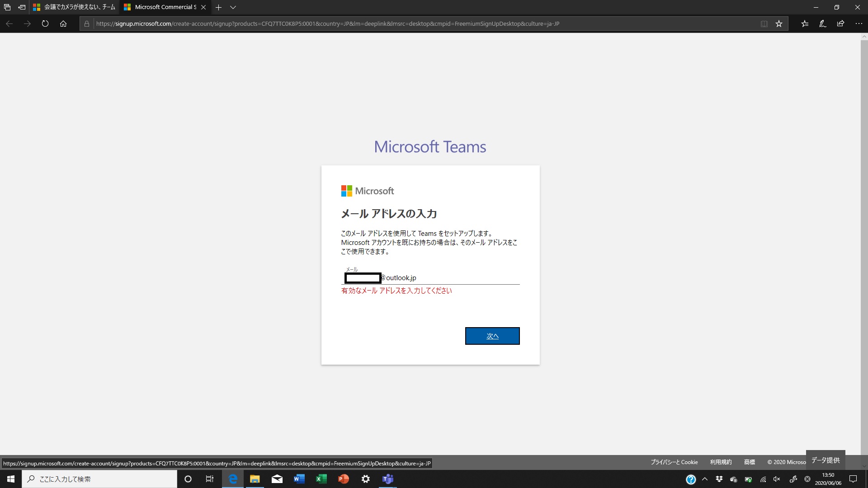Click the blue help question mark tray icon
This screenshot has height=488, width=868.
click(691, 479)
